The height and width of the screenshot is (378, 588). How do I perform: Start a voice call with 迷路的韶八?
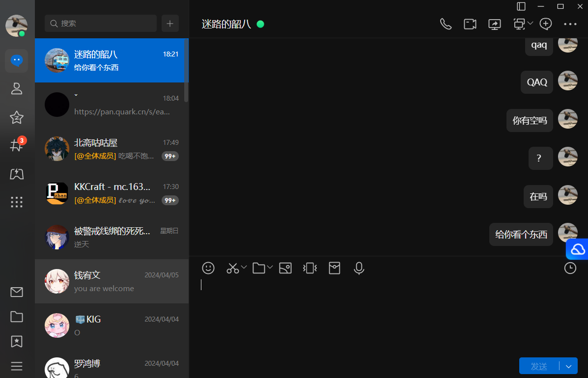446,24
